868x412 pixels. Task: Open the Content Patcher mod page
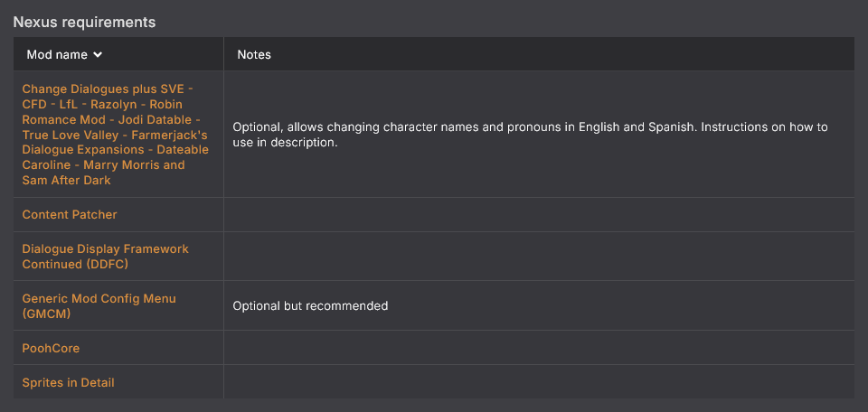point(70,215)
